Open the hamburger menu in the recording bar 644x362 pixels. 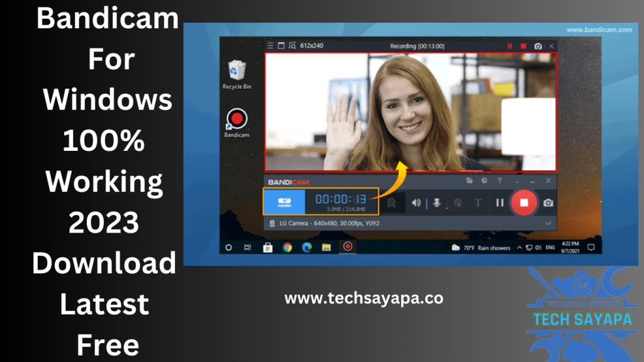[x=270, y=46]
